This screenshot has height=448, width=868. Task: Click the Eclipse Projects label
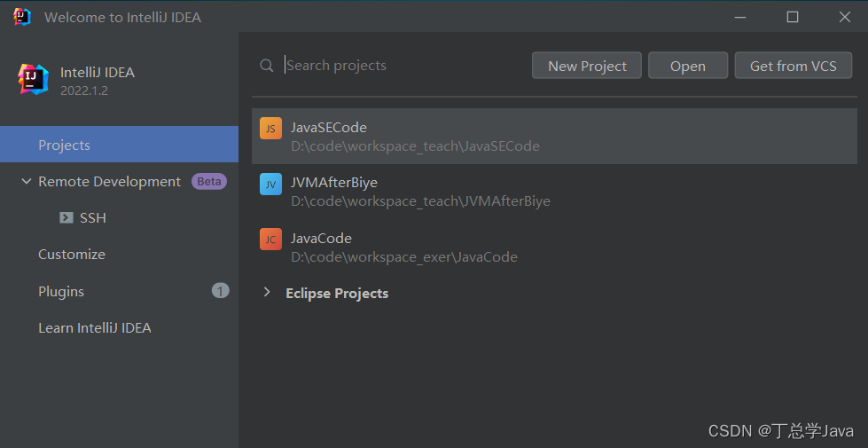(x=337, y=293)
